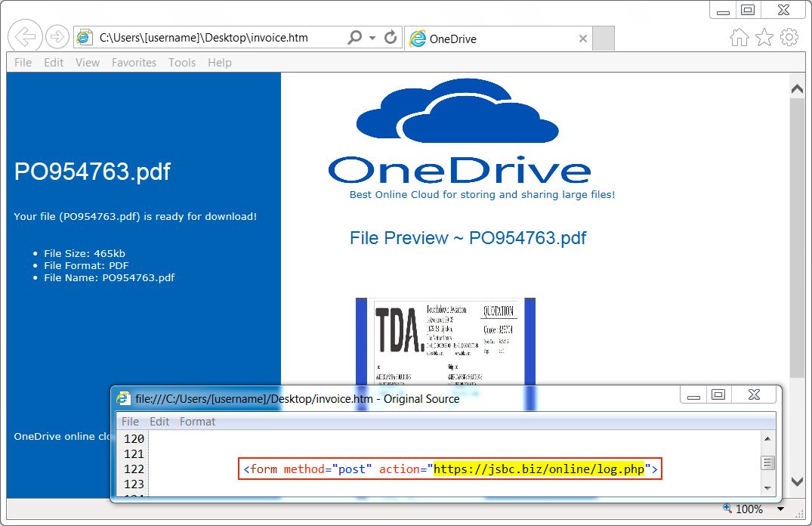
Task: Click 'Your file is ready for download' text
Action: 135,217
